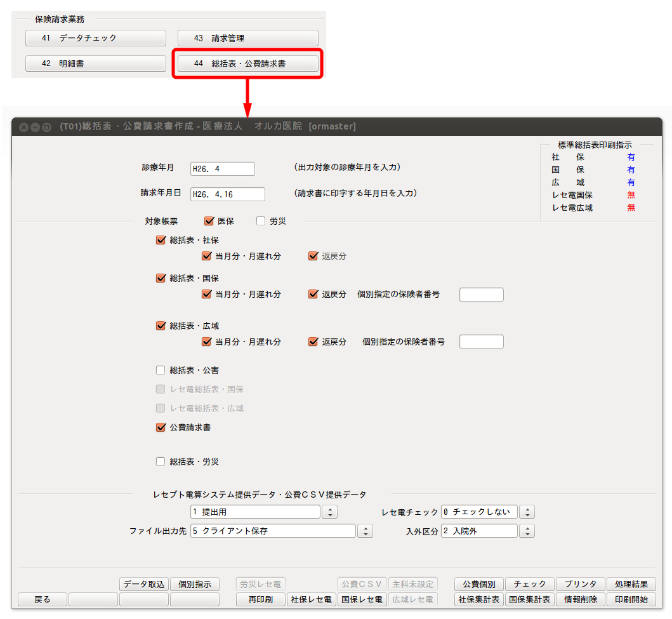Click 国保 有 status text

[631, 170]
